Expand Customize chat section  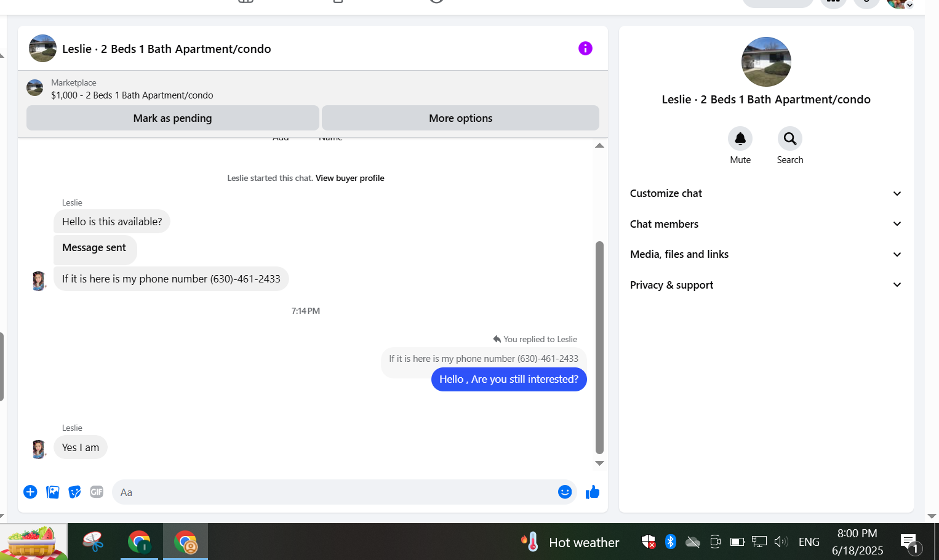pyautogui.click(x=766, y=193)
